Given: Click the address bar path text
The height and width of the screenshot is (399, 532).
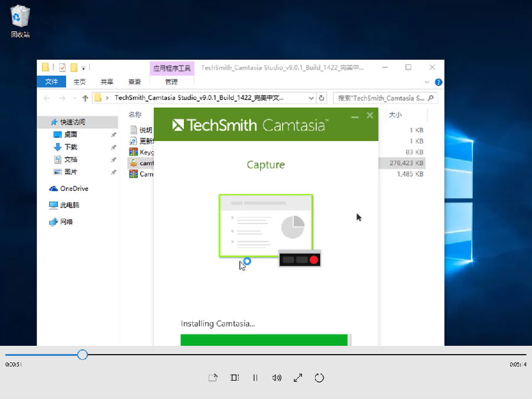Looking at the screenshot, I should point(199,98).
